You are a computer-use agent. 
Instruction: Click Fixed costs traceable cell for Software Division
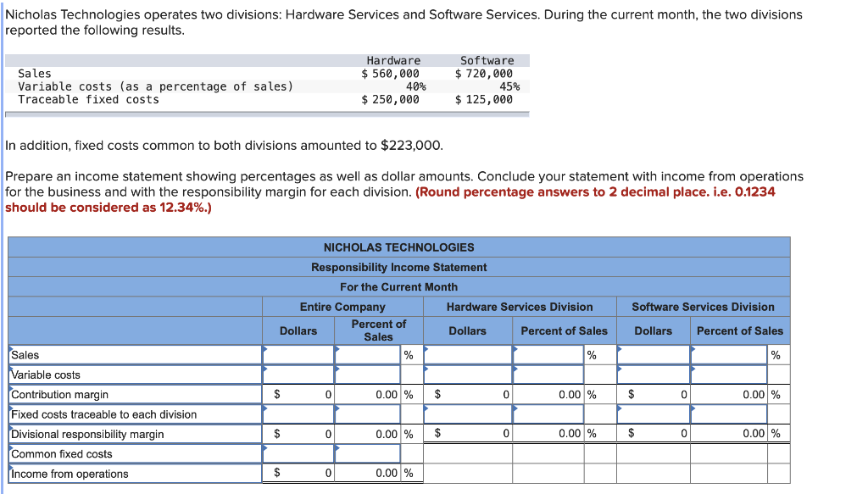pyautogui.click(x=654, y=414)
